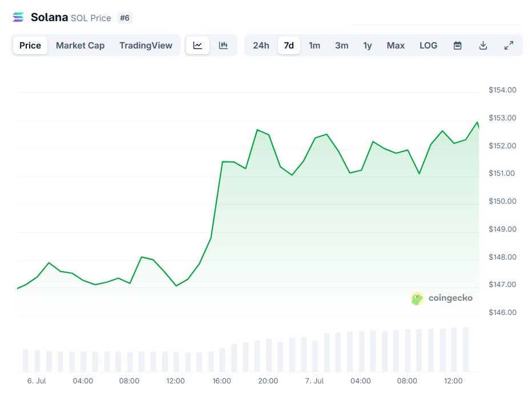Download chart data icon
The width and height of the screenshot is (532, 396).
(x=483, y=46)
